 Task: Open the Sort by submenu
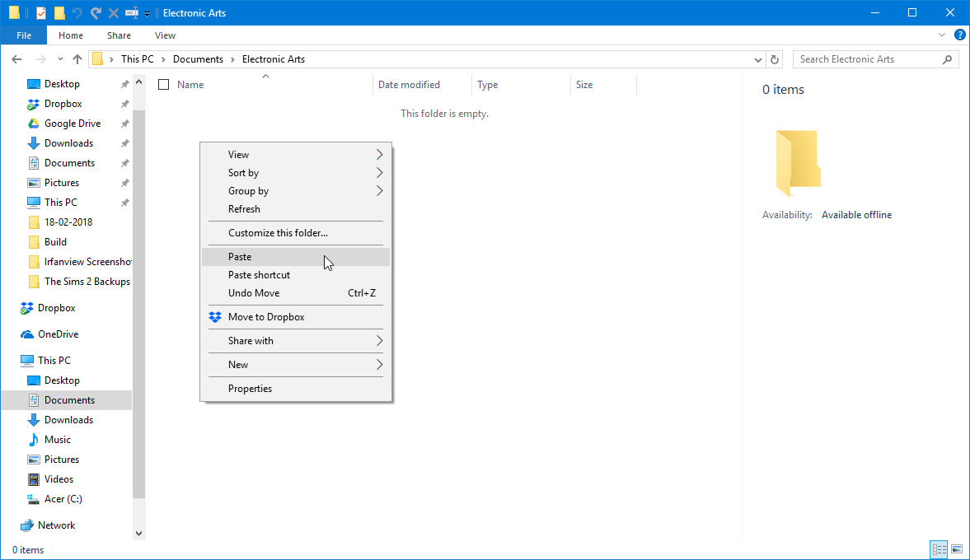coord(296,173)
